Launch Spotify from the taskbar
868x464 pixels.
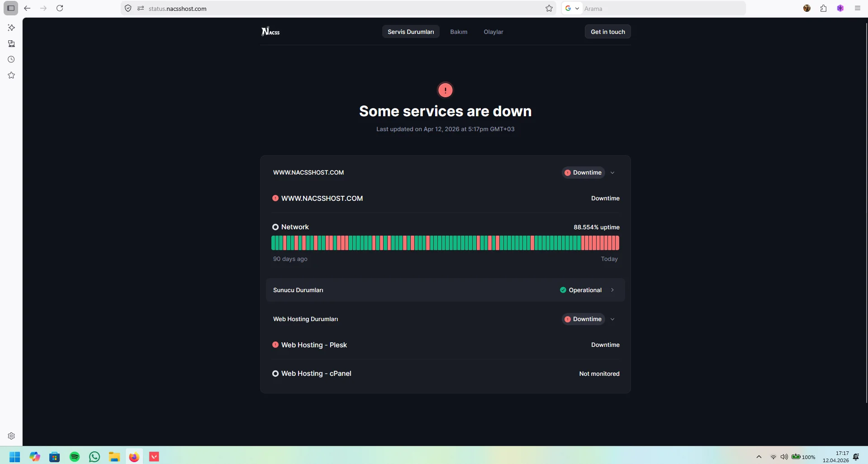(75, 457)
